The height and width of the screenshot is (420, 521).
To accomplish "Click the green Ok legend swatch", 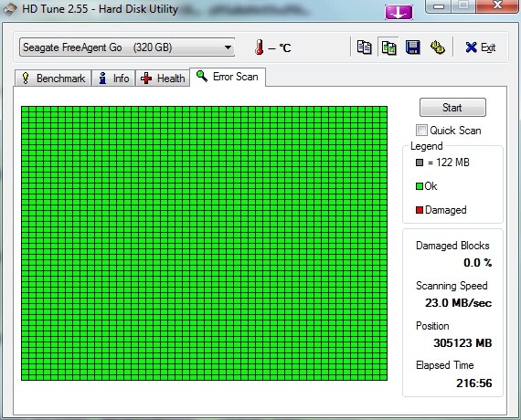I will point(420,186).
